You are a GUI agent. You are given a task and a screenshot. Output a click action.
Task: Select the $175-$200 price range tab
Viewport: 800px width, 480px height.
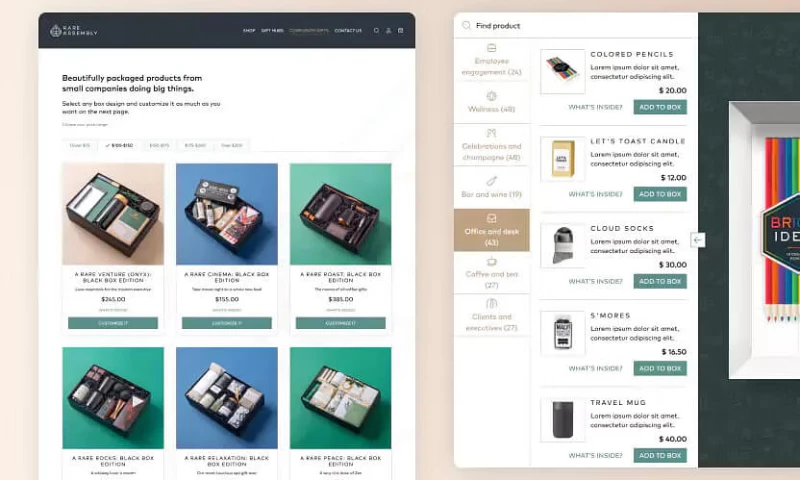coord(195,145)
